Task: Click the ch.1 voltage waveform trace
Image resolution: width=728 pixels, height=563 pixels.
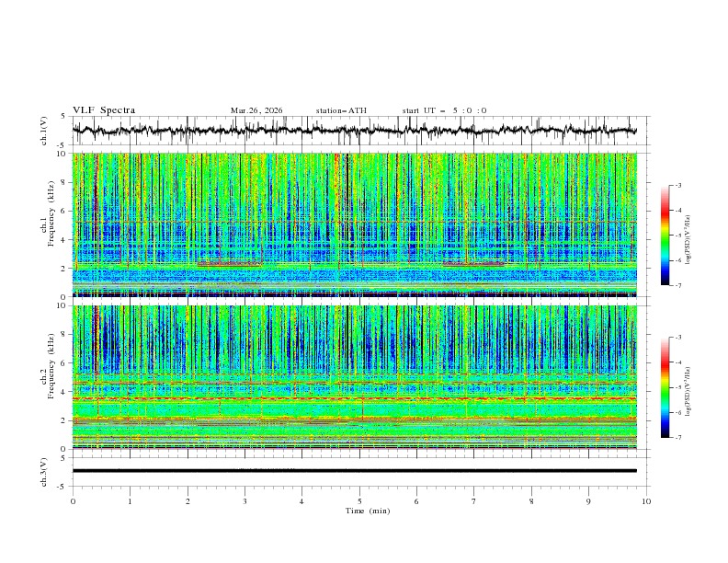Action: coord(354,131)
